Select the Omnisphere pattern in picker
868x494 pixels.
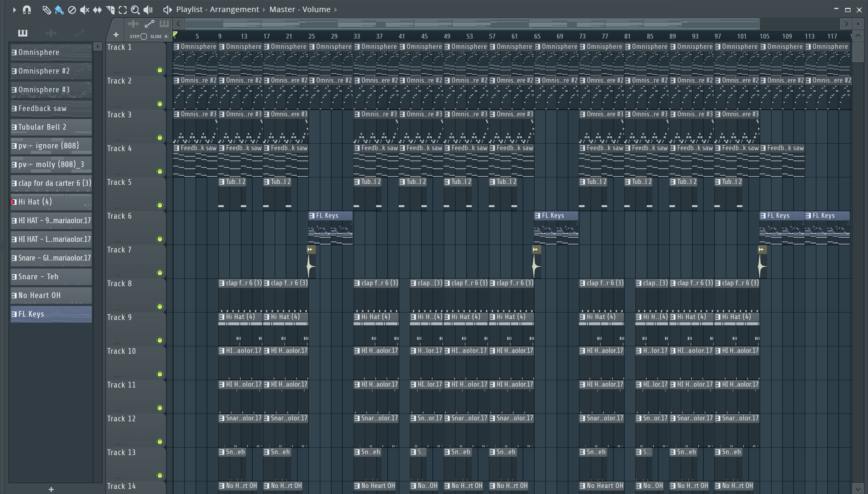[51, 52]
